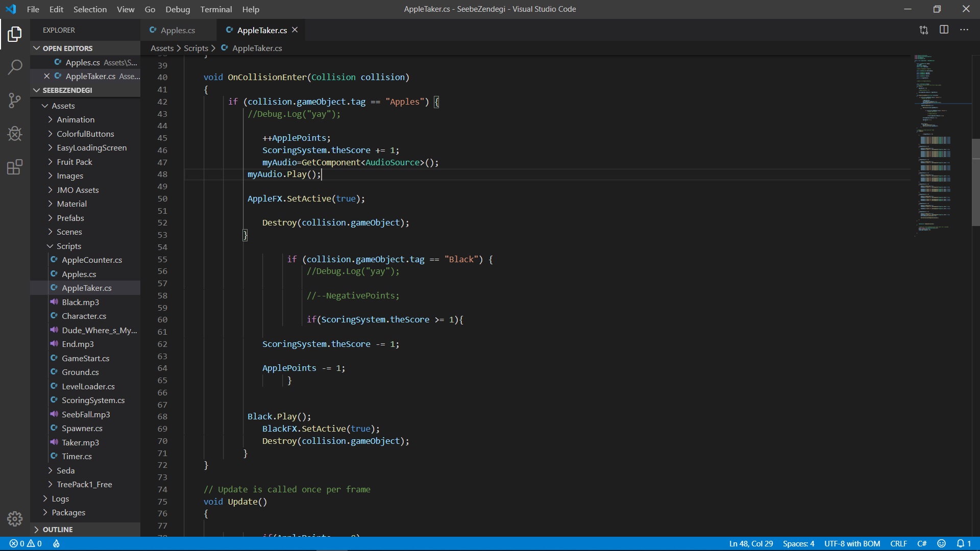Select the AppleTaker.cs editor tab

click(x=262, y=30)
